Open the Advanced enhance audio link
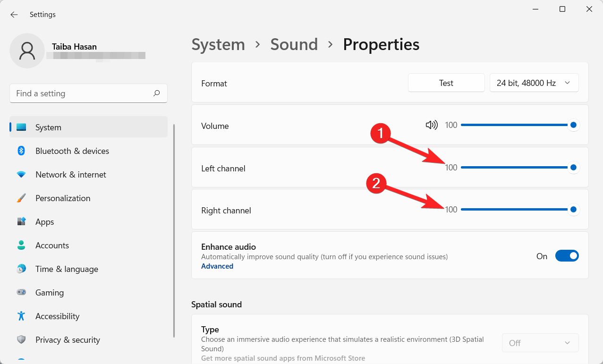 tap(217, 266)
